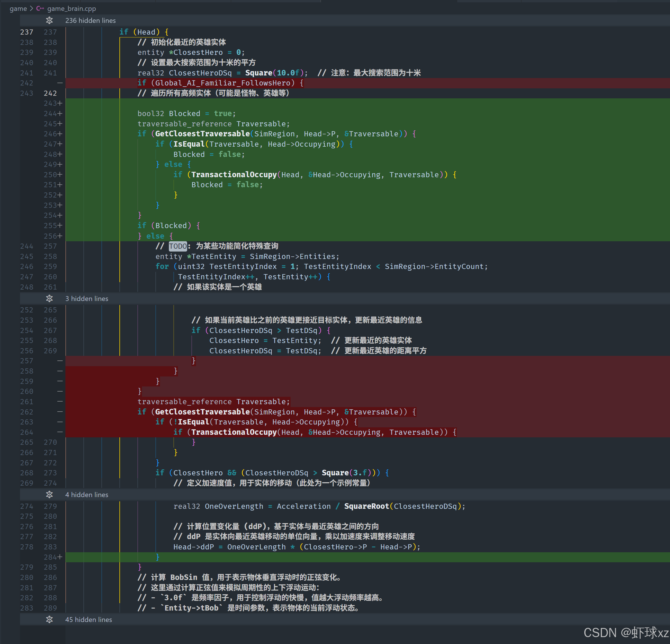
Task: Click the breadcrumb chevron after game
Action: (31, 9)
